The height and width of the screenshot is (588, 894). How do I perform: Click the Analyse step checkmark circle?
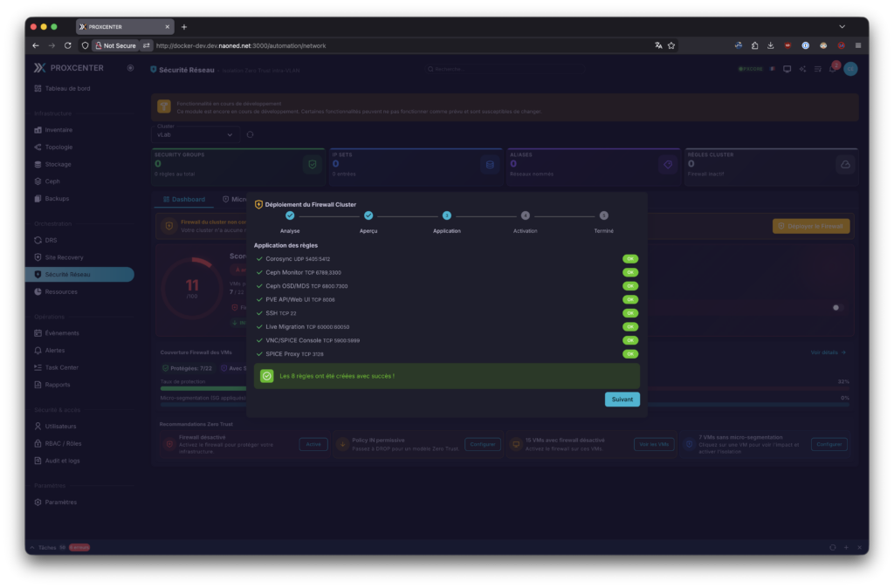[x=290, y=215]
